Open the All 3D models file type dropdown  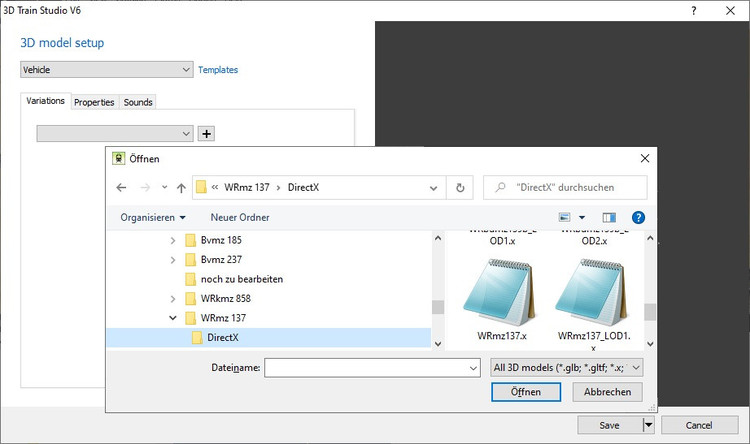(x=567, y=368)
